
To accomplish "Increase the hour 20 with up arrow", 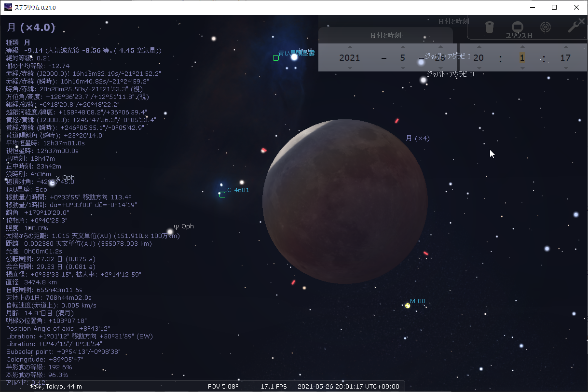I will (x=479, y=47).
